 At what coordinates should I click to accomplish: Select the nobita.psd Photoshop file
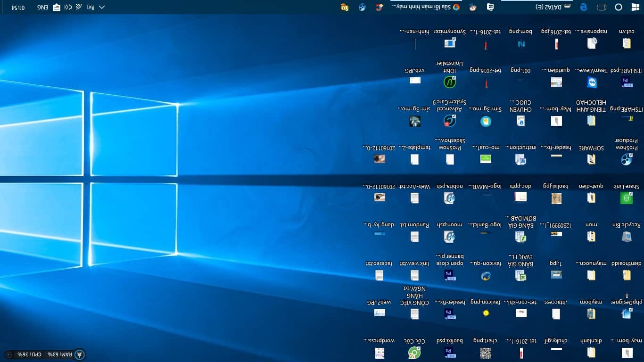click(x=450, y=198)
